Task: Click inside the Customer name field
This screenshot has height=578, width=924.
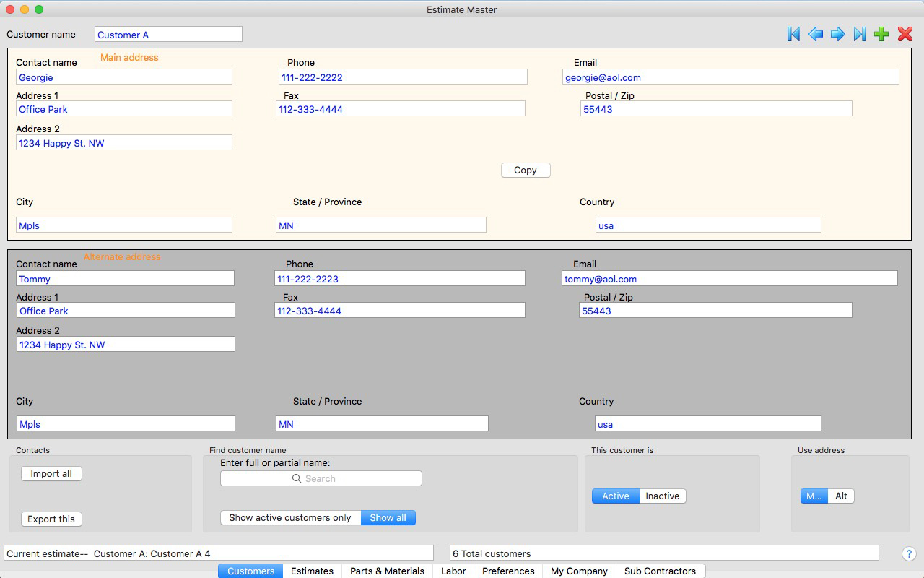Action: pos(168,34)
